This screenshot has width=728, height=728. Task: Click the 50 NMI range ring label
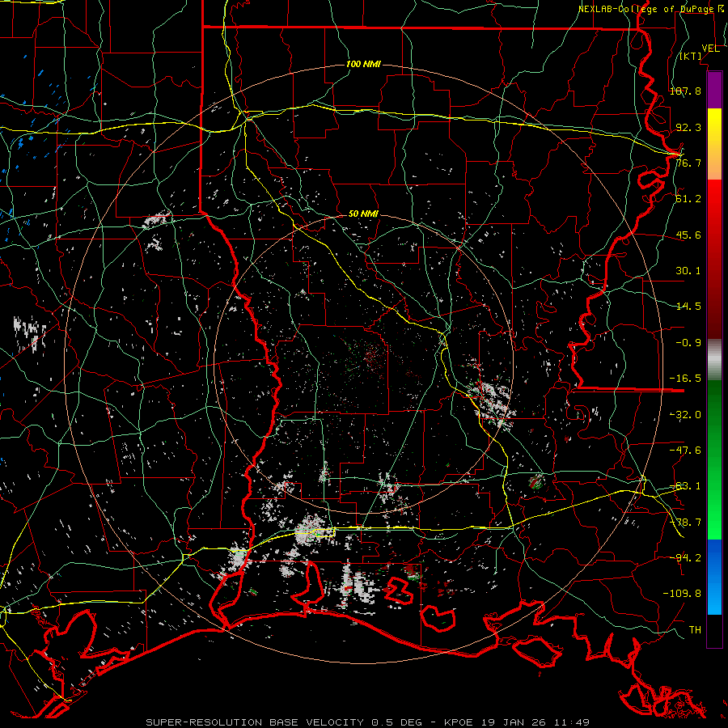[363, 214]
